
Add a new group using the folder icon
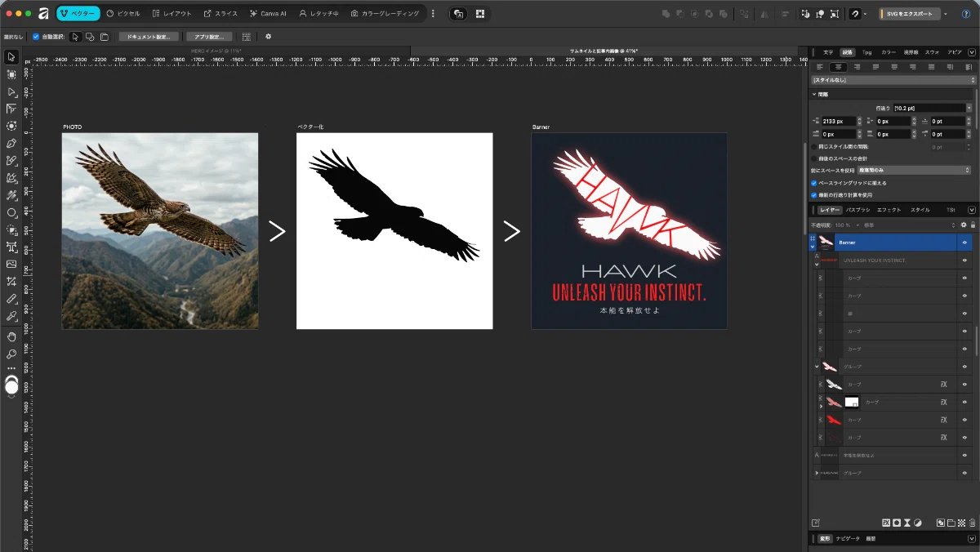tap(951, 523)
